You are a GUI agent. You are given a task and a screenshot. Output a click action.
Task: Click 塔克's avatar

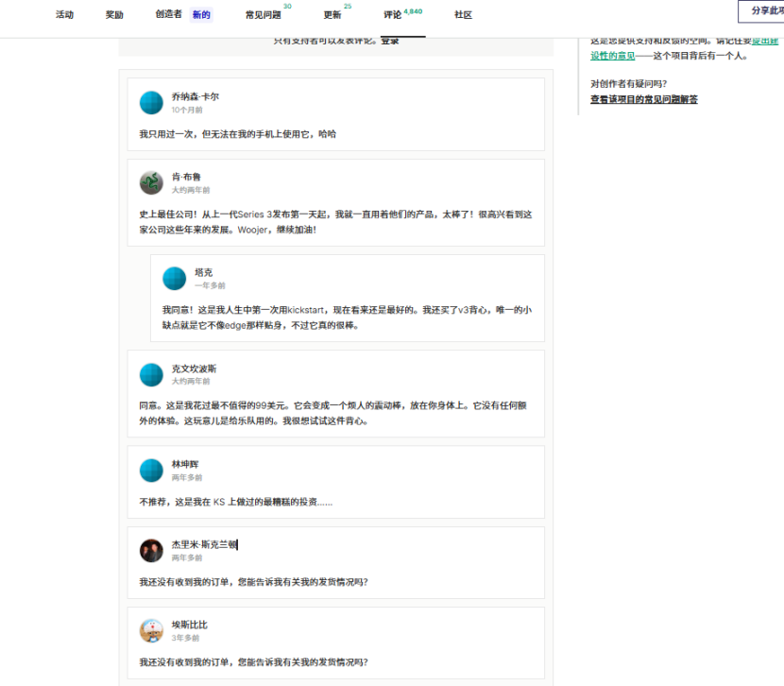pos(175,279)
